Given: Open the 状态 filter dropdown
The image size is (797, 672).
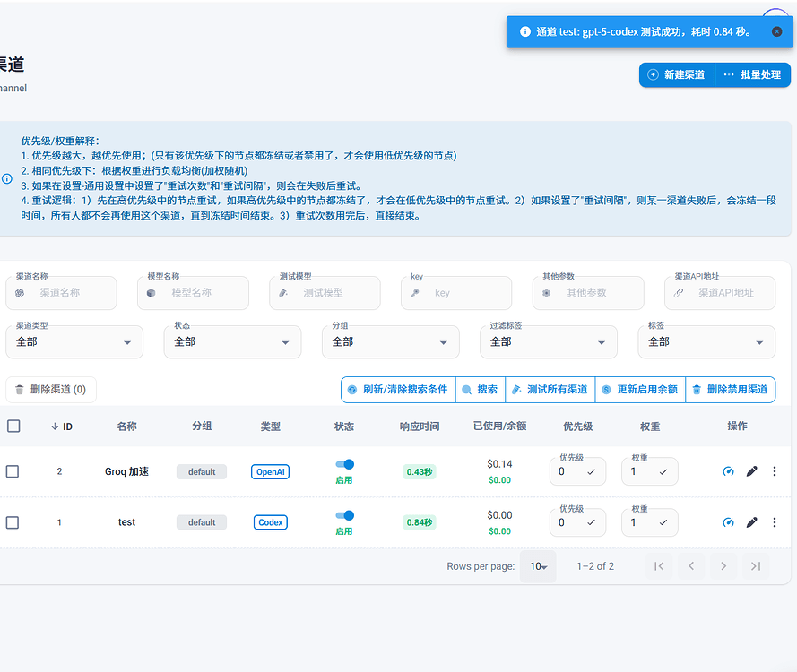Looking at the screenshot, I should [232, 342].
